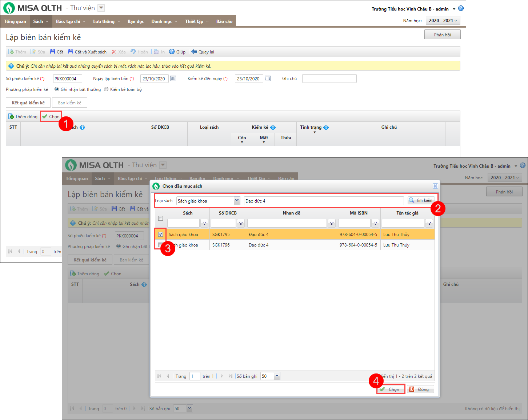This screenshot has width=528, height=420.
Task: Click the Đóng button in the dialog
Action: (420, 389)
